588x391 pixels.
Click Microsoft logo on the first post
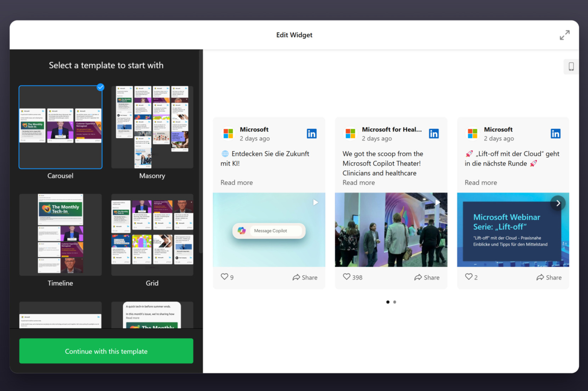pyautogui.click(x=228, y=133)
